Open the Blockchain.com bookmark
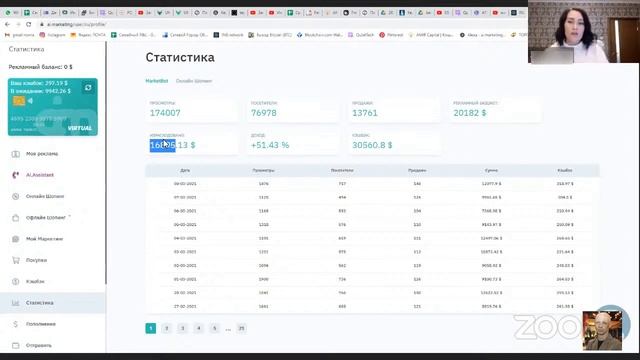 320,35
